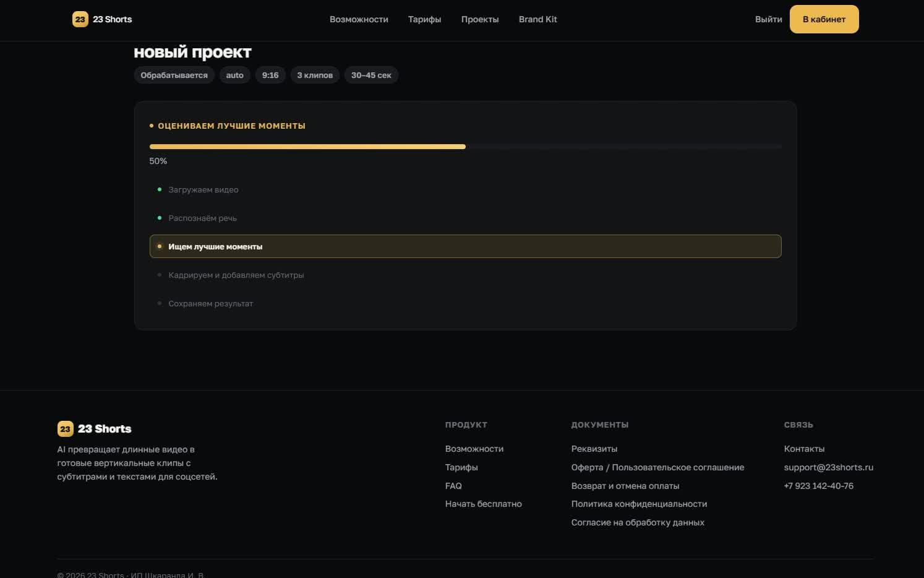Viewport: 924px width, 578px height.
Task: Click the 50% progress value
Action: pos(158,161)
